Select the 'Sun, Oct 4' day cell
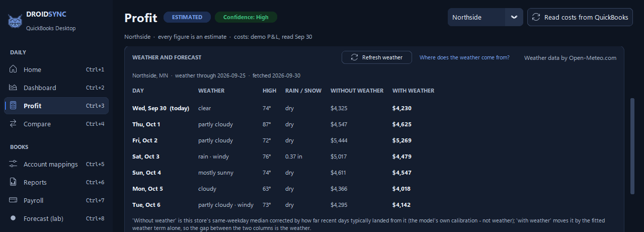644x232 pixels. point(147,173)
